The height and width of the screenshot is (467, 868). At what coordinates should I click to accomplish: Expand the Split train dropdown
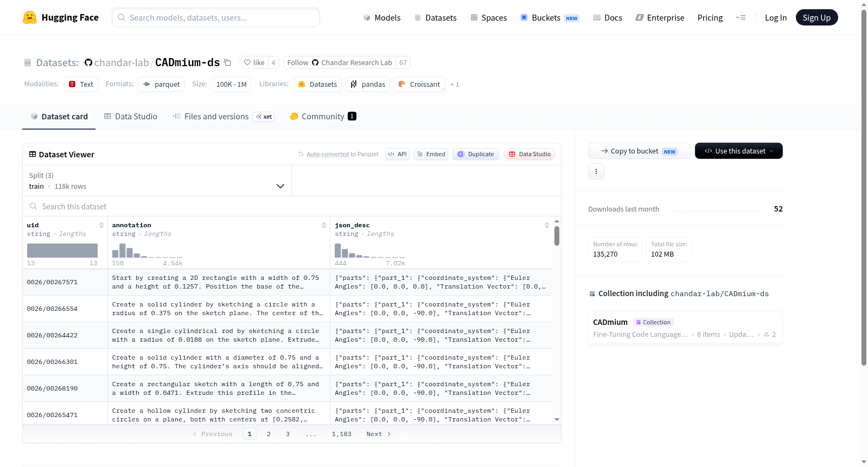click(x=157, y=181)
